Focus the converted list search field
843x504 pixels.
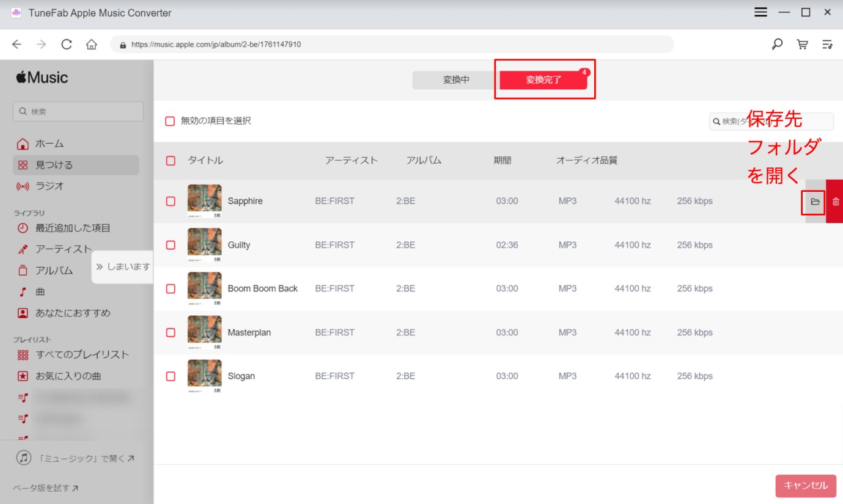tap(771, 122)
